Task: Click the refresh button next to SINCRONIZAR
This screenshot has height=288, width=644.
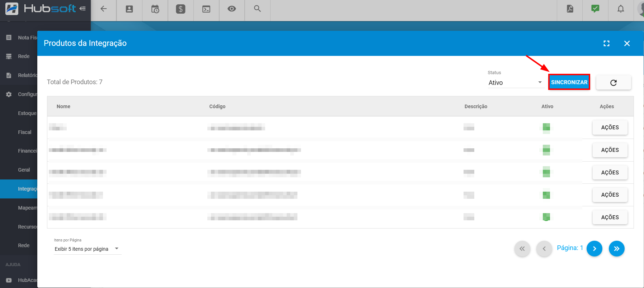Action: click(x=614, y=82)
